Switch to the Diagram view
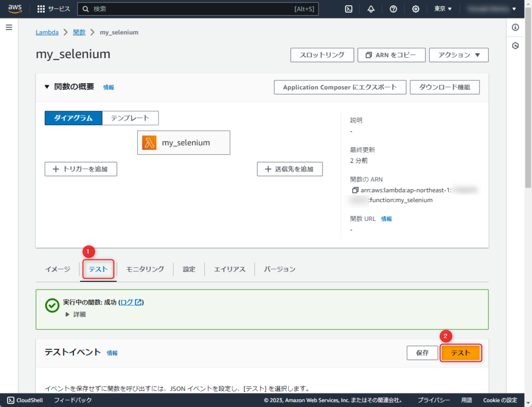The width and height of the screenshot is (532, 407). point(73,118)
